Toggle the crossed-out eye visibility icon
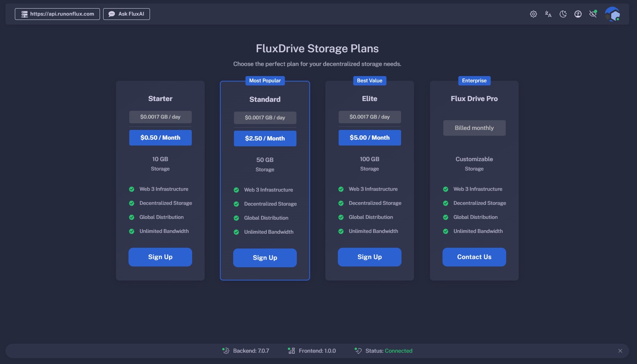This screenshot has width=637, height=364. coord(593,14)
